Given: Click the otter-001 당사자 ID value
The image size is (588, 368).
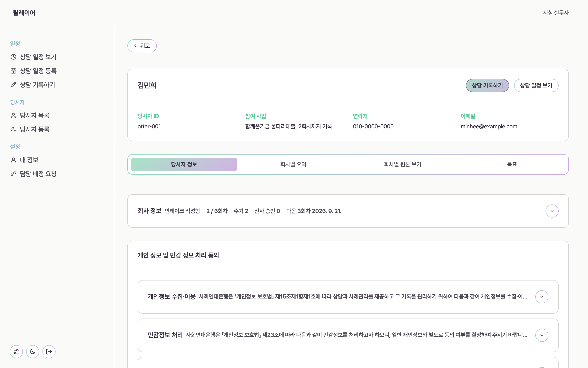Looking at the screenshot, I should 149,126.
